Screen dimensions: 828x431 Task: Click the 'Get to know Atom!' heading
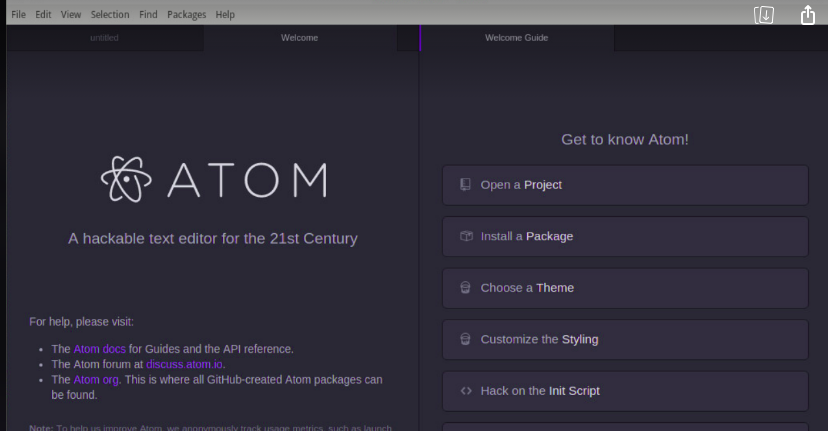(x=625, y=139)
